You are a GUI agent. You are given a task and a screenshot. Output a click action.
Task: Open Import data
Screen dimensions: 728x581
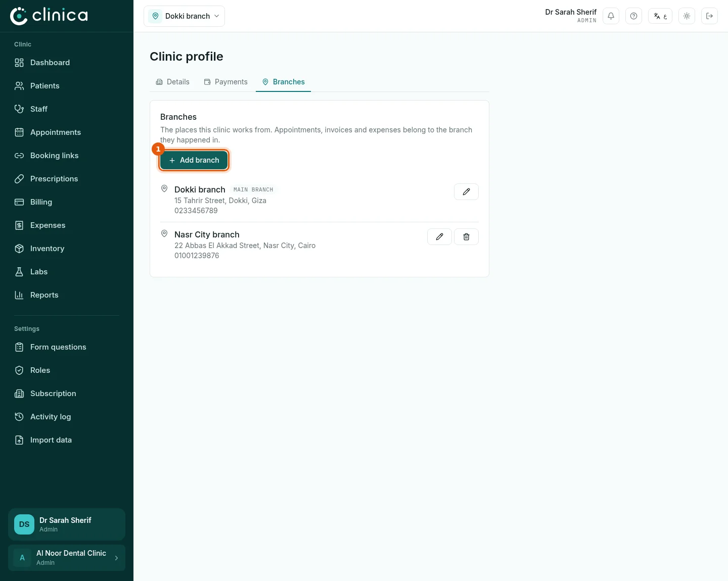click(x=67, y=440)
